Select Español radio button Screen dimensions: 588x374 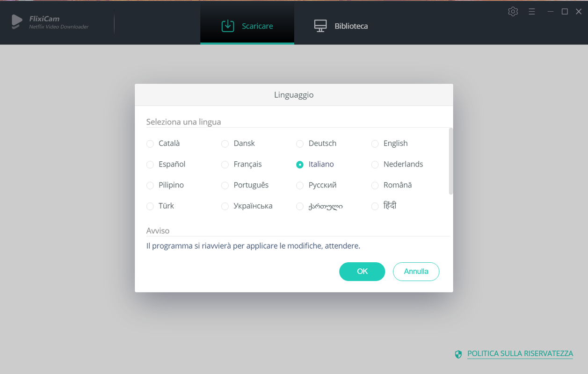[x=150, y=165]
